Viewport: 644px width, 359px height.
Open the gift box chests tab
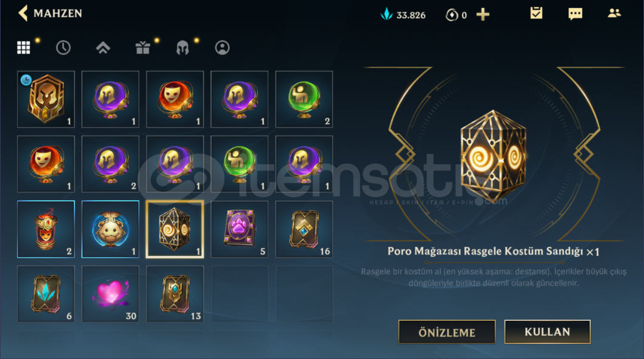click(x=143, y=48)
